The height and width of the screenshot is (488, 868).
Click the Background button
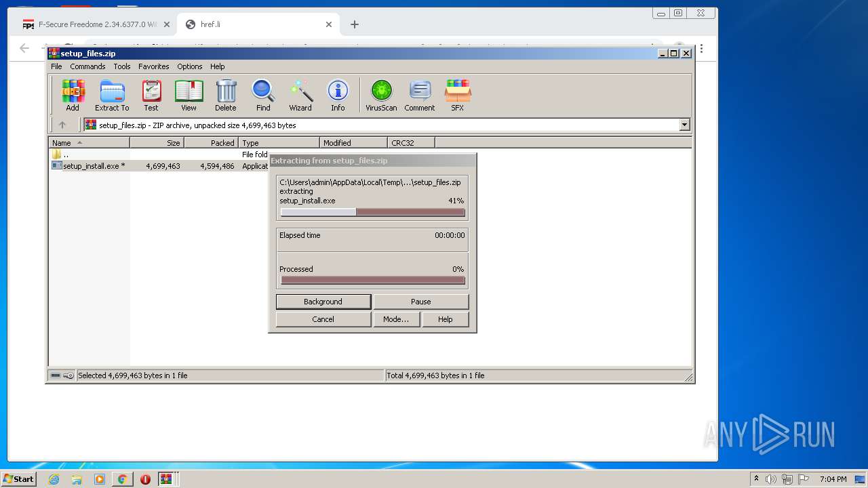point(323,302)
